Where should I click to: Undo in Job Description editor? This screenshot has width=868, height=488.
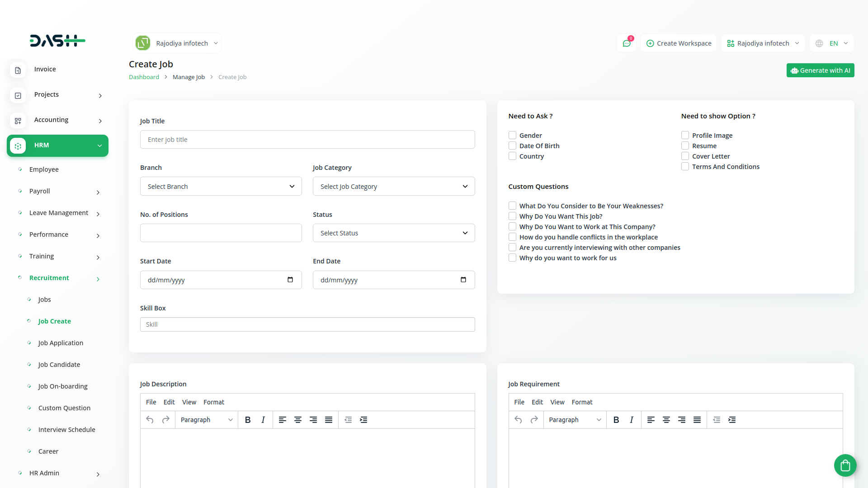(x=150, y=420)
